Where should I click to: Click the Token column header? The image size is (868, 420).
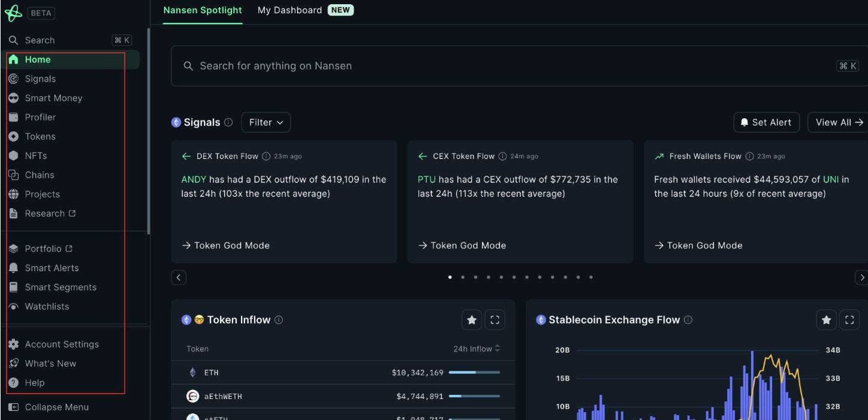(x=198, y=349)
